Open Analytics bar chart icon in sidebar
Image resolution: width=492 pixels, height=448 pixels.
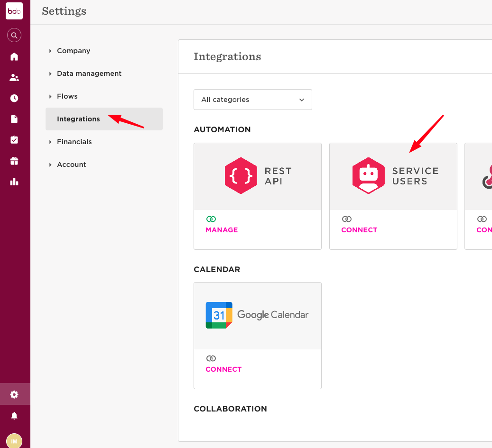tap(14, 182)
